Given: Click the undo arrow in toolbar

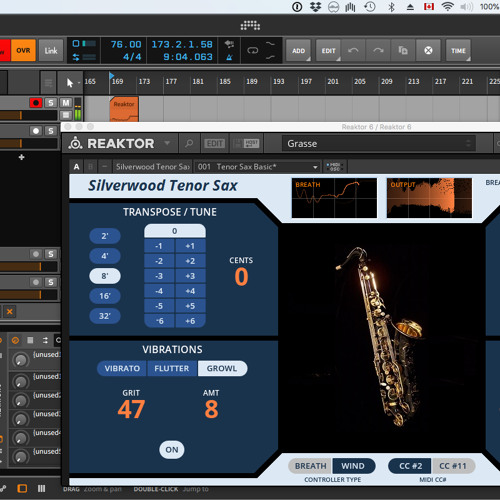Looking at the screenshot, I should (353, 50).
